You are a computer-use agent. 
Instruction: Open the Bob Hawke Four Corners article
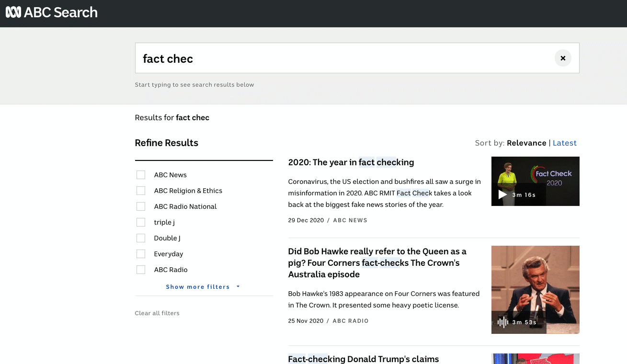coord(377,263)
